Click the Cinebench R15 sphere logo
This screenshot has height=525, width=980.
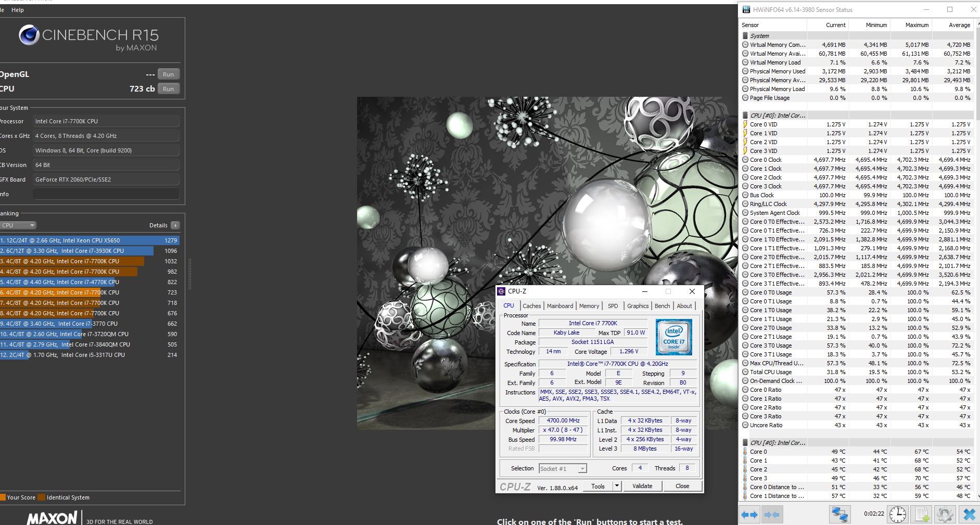point(29,35)
